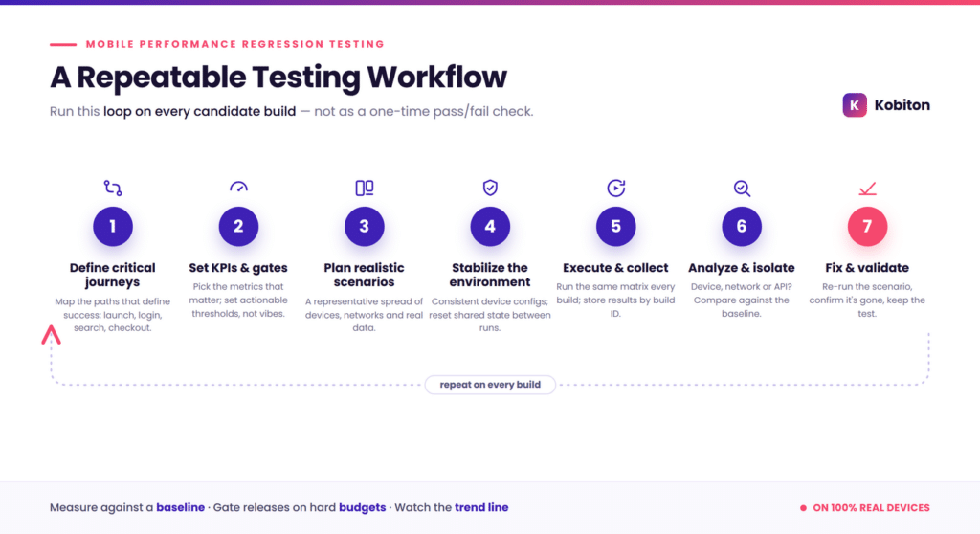980x534 pixels.
Task: Click 'Pick the metrics that matter' description
Action: pos(238,300)
